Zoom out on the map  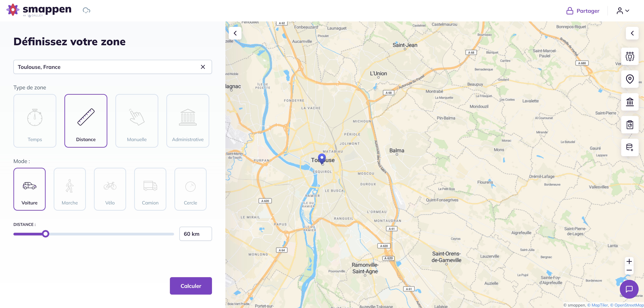coord(629,270)
